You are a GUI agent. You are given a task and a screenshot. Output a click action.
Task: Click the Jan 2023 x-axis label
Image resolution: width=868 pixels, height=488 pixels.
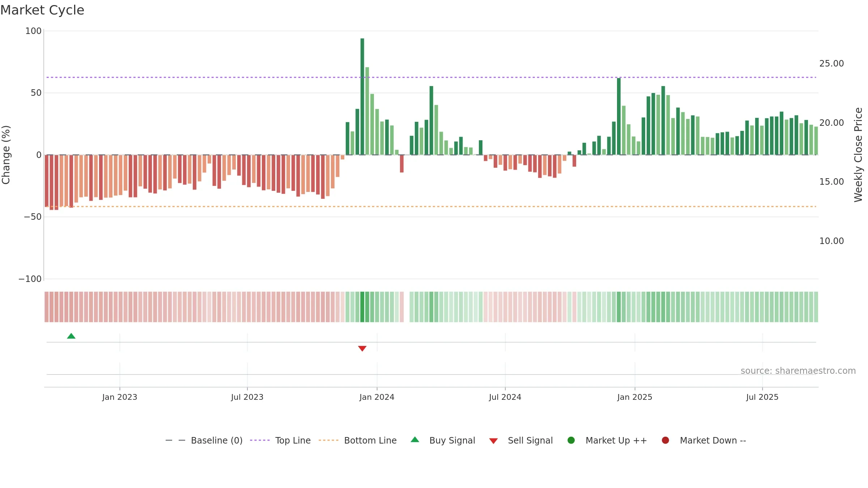120,397
